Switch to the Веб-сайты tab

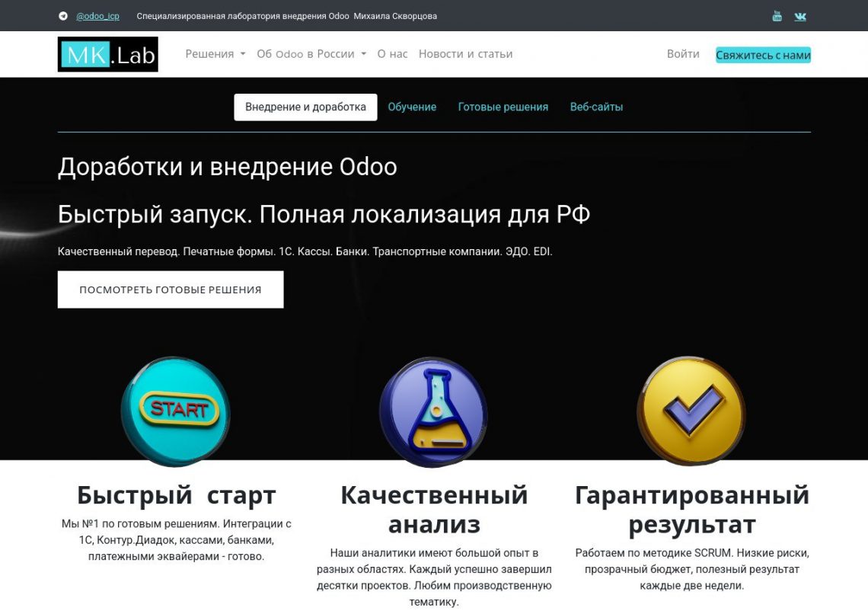pyautogui.click(x=596, y=107)
